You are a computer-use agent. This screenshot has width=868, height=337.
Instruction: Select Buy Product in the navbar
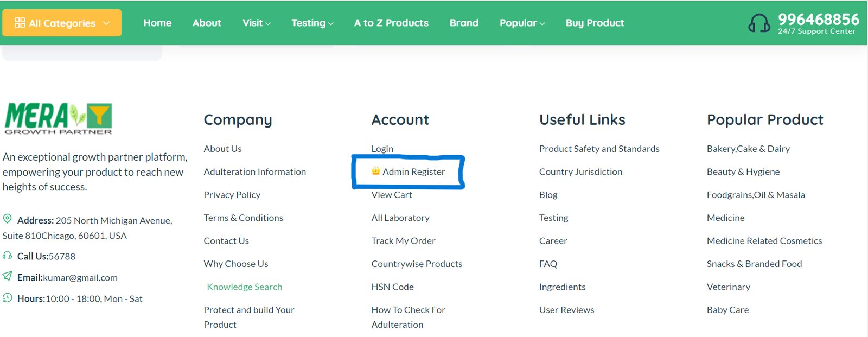click(x=595, y=23)
